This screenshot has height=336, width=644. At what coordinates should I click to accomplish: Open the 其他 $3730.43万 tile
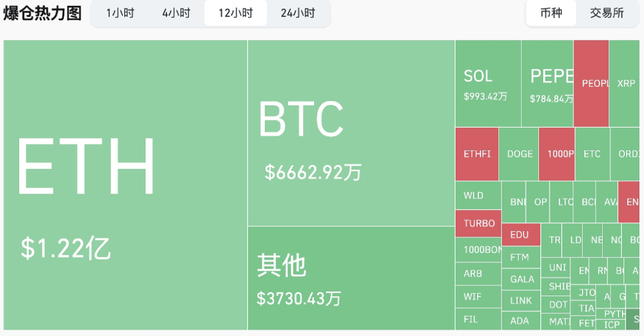351,278
